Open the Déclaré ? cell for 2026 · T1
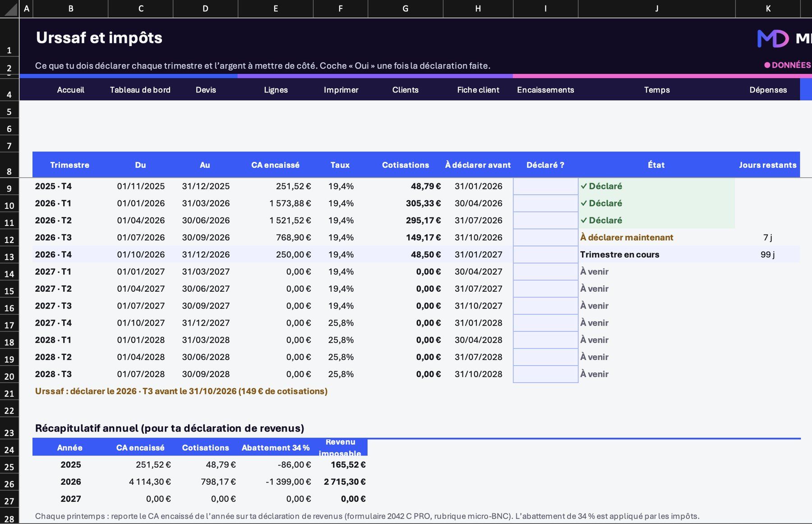The image size is (812, 524). 545,203
